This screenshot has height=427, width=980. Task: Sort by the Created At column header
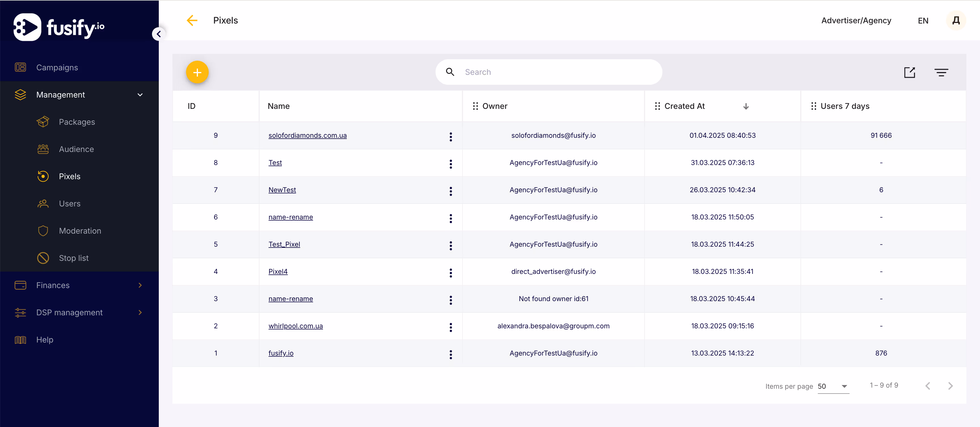pos(685,106)
